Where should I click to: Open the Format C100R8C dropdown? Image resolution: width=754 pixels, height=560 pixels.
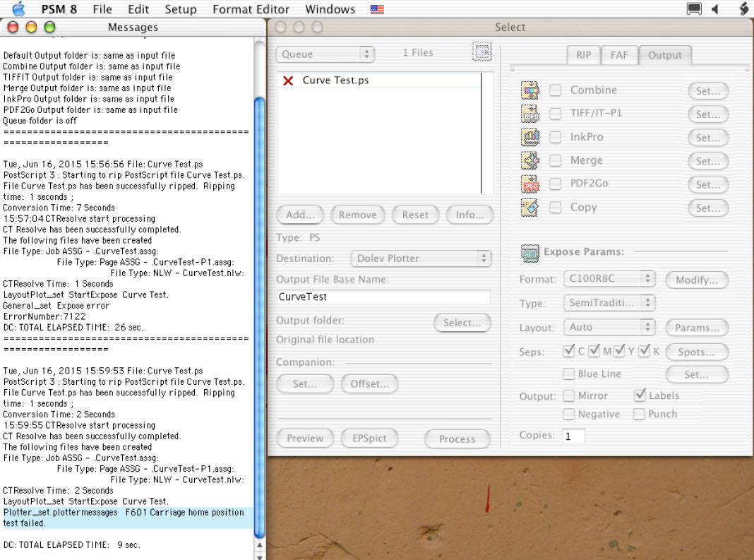click(610, 278)
